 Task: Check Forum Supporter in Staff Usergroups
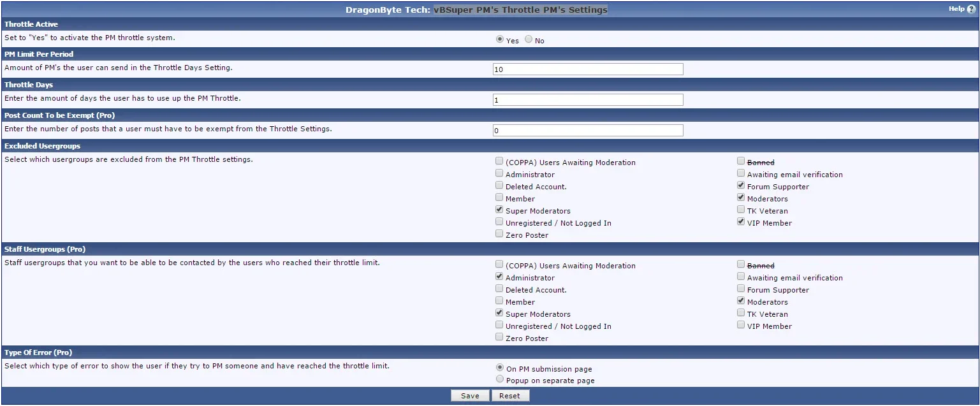click(x=741, y=289)
